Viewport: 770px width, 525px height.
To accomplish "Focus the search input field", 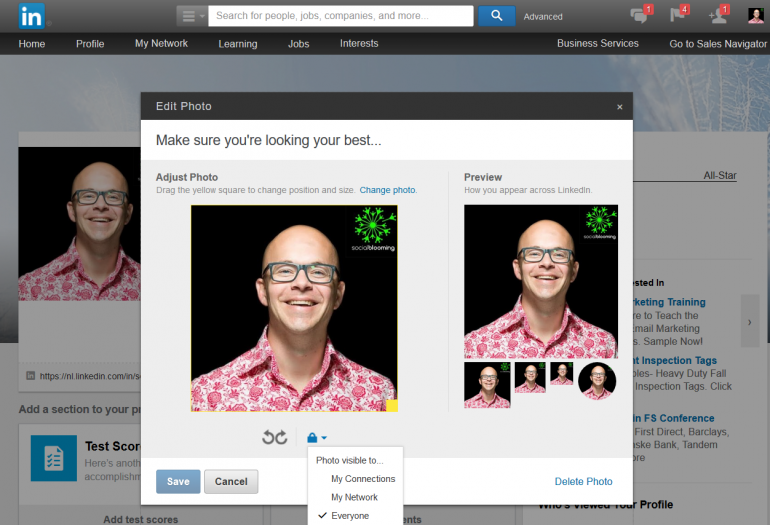I will (341, 16).
